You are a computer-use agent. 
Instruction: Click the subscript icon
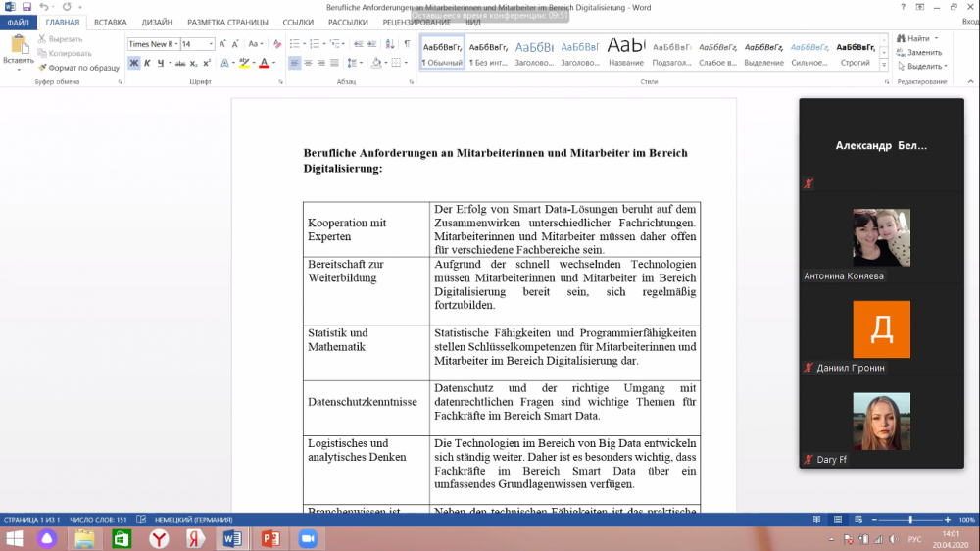click(194, 63)
